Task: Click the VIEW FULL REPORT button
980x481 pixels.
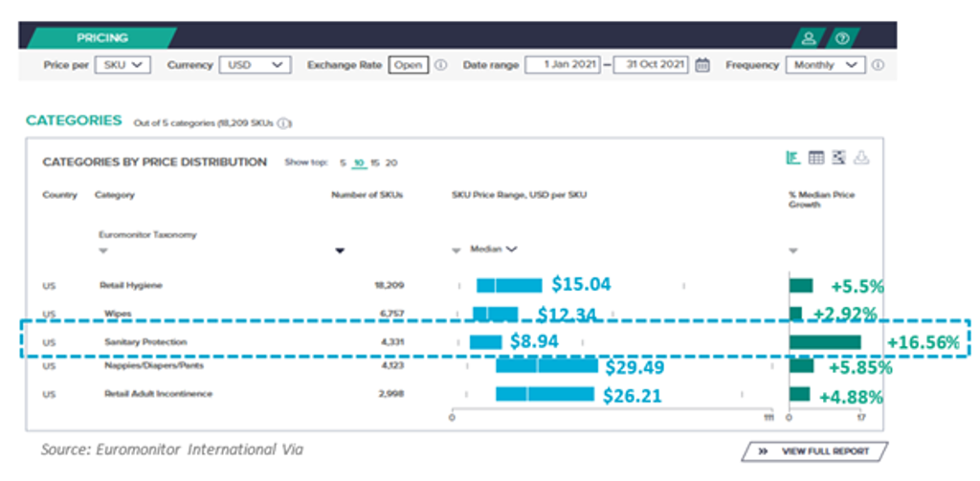Action: pyautogui.click(x=814, y=451)
